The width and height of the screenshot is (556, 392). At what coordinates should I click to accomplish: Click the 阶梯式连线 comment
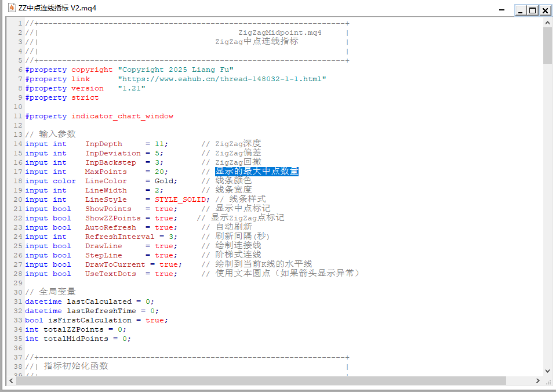tap(238, 255)
